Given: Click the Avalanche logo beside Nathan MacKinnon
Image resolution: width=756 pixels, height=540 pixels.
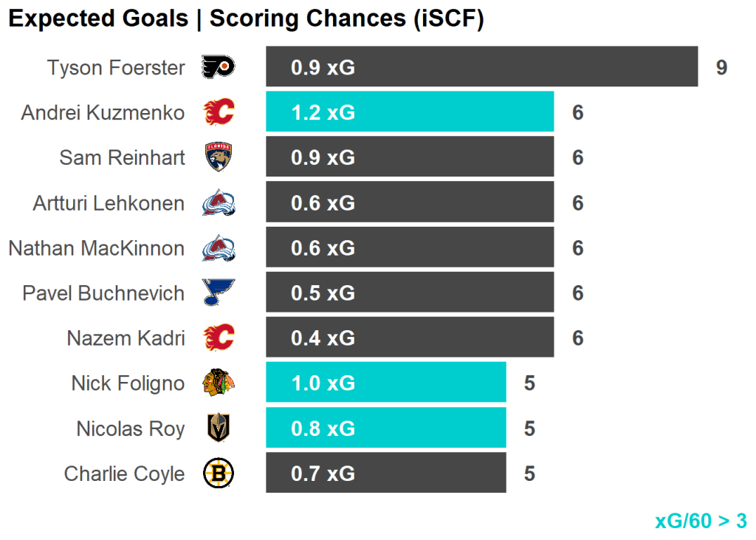Looking at the screenshot, I should coord(219,248).
